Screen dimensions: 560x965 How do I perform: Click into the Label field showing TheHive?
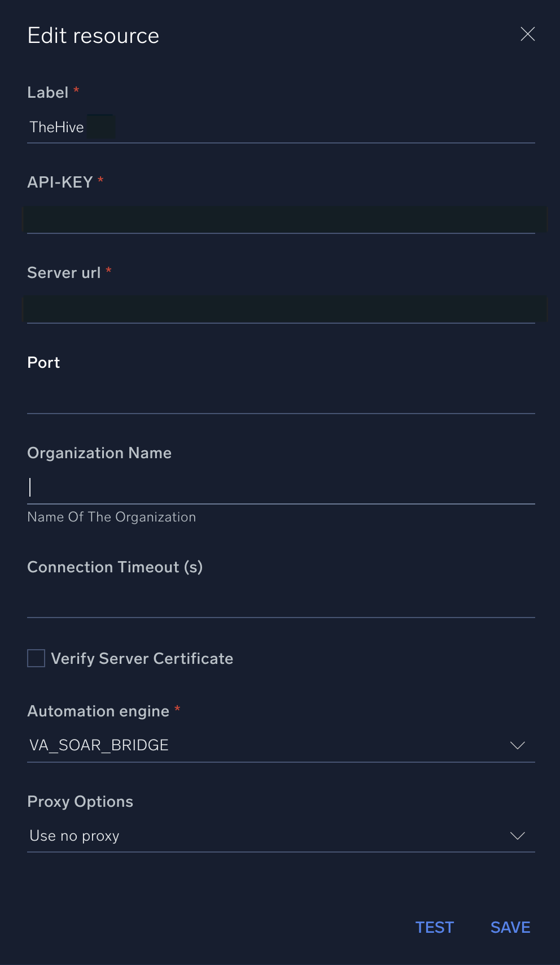[282, 127]
